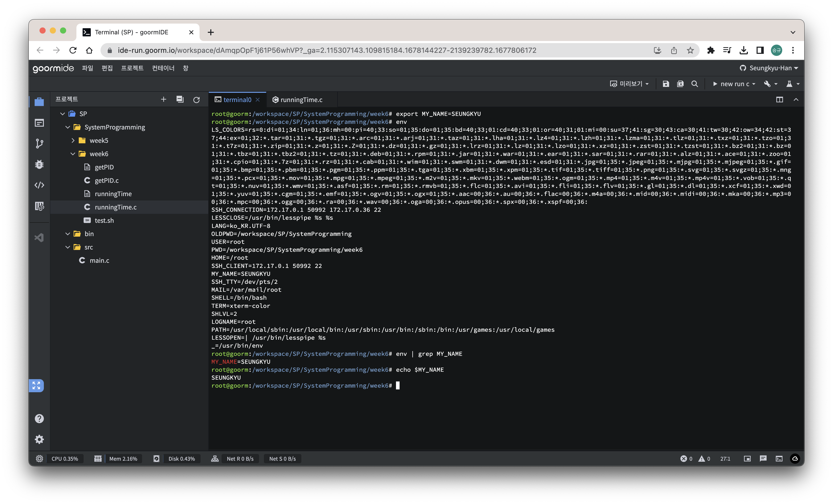This screenshot has width=833, height=504.
Task: Toggle the split editor layout icon
Action: (x=779, y=100)
